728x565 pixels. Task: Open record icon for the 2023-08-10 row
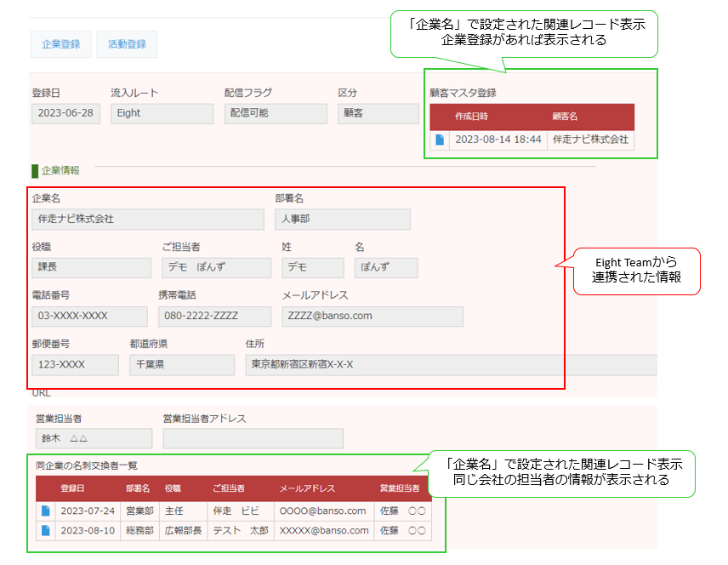click(46, 530)
